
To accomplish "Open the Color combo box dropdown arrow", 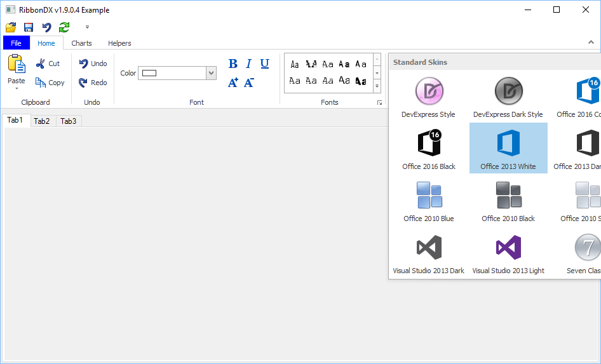I will pos(211,73).
